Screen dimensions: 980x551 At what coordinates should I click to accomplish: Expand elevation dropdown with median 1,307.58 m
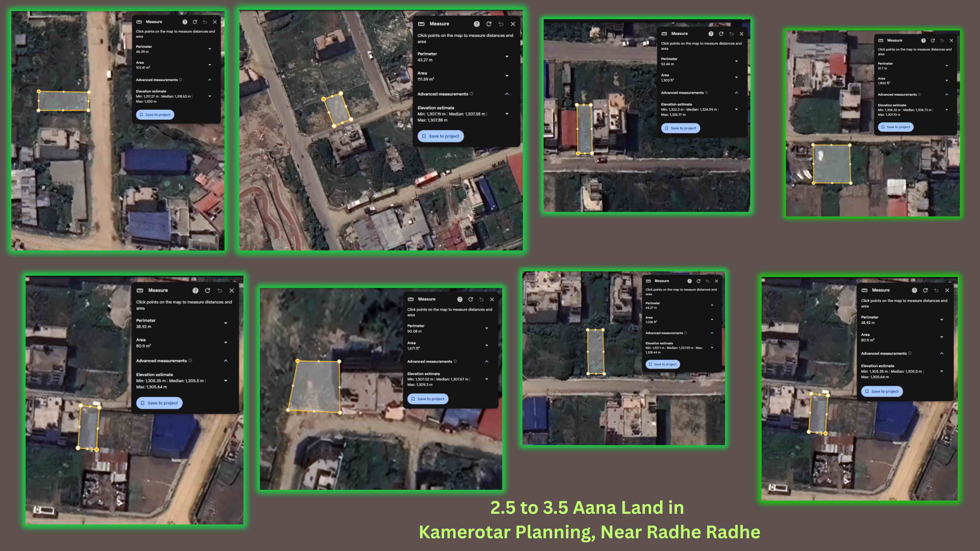507,114
